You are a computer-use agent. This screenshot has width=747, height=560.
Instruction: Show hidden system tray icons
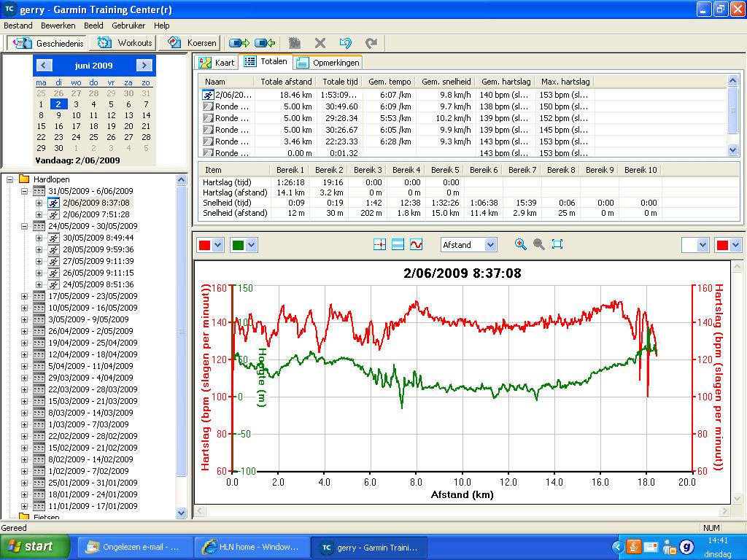pyautogui.click(x=617, y=547)
